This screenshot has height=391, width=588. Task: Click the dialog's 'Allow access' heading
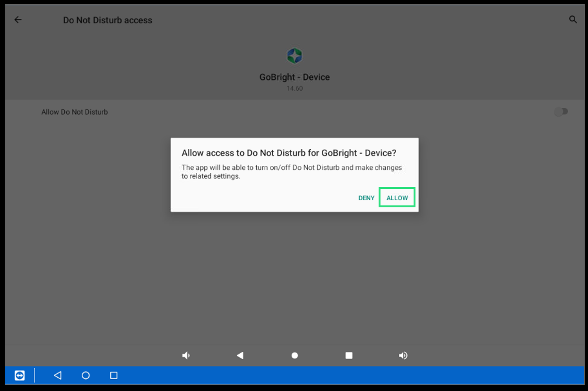click(x=289, y=153)
